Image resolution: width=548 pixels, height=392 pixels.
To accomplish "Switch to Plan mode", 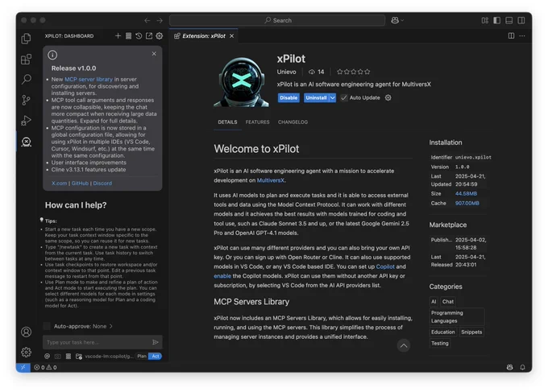I will coord(142,357).
